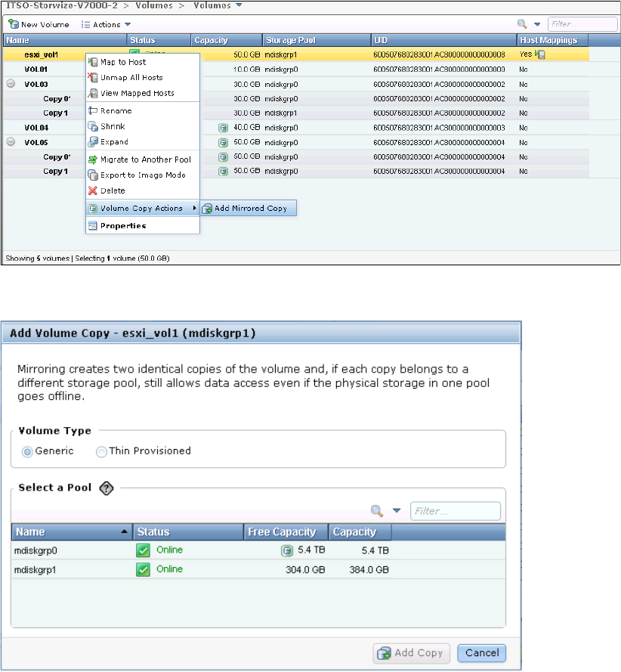Select Migrate to Another Pool

[145, 159]
